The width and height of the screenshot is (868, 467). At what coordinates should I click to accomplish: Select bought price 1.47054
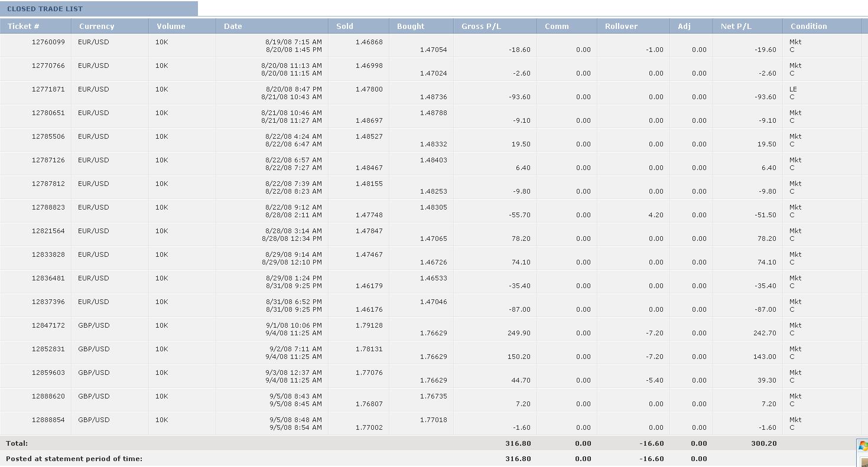[x=434, y=50]
